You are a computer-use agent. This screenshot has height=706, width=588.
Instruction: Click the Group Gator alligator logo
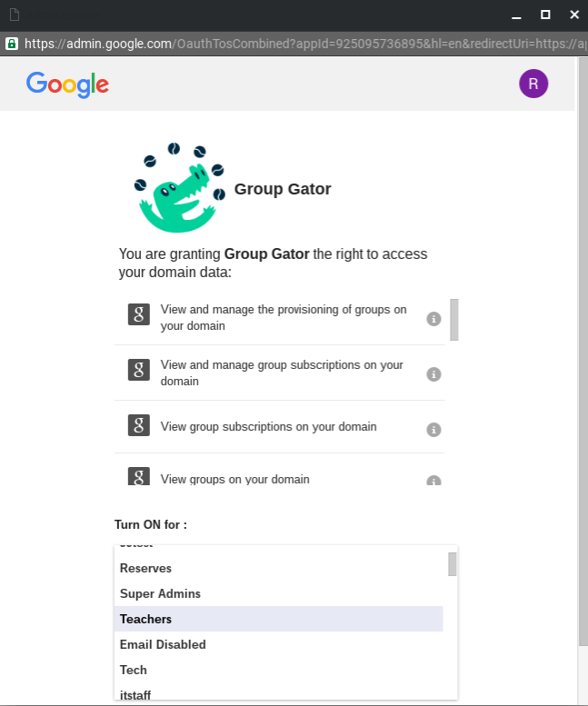click(x=179, y=187)
